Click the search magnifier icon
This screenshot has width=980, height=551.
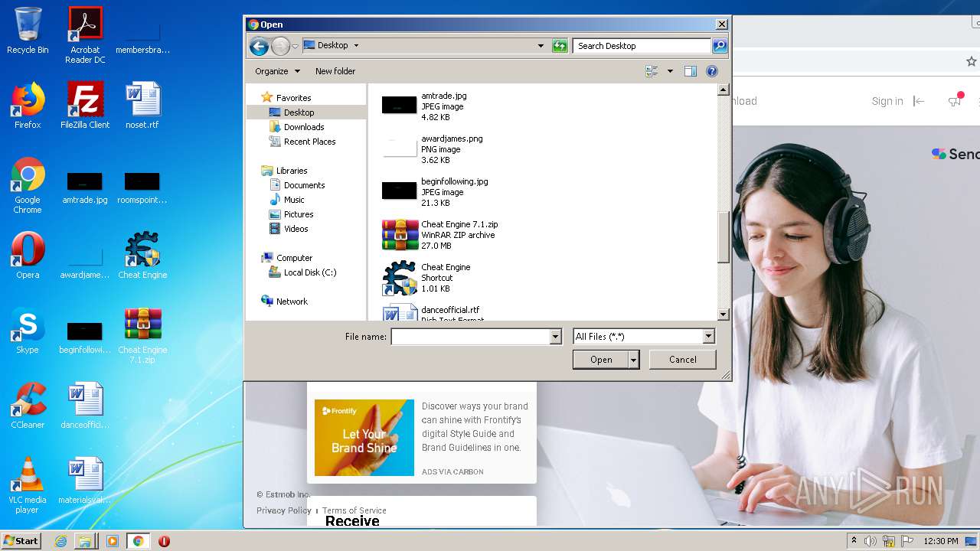(719, 46)
